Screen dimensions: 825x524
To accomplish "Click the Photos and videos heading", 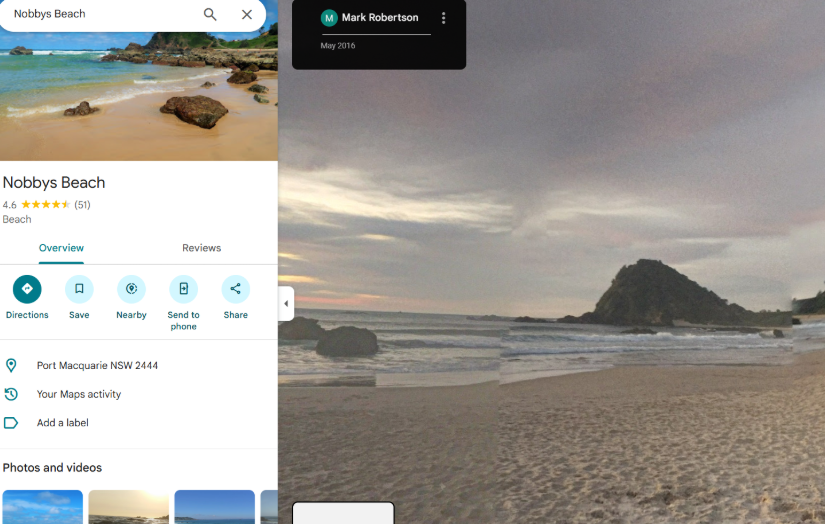I will pos(52,467).
